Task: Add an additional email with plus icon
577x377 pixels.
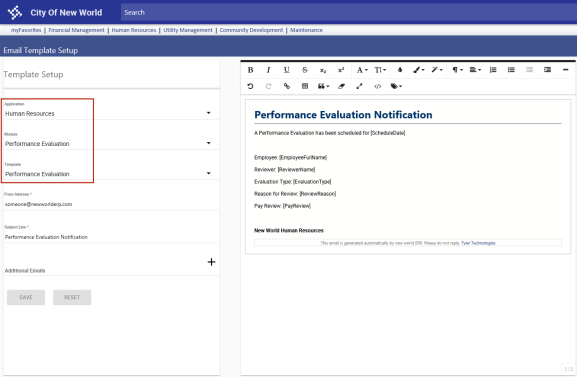Action: 211,262
